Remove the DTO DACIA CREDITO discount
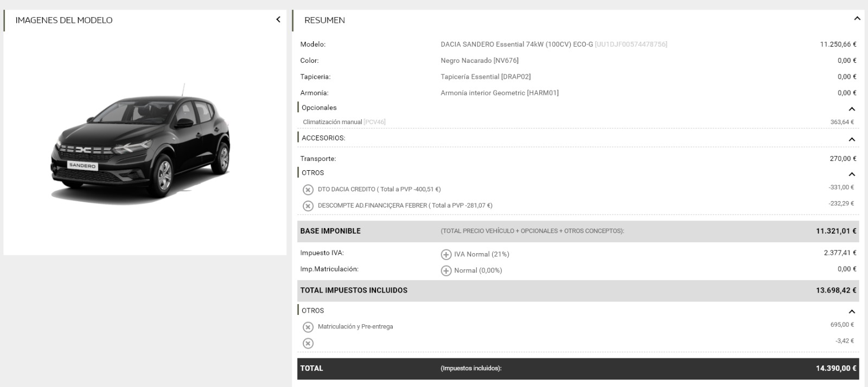868x387 pixels. click(308, 190)
